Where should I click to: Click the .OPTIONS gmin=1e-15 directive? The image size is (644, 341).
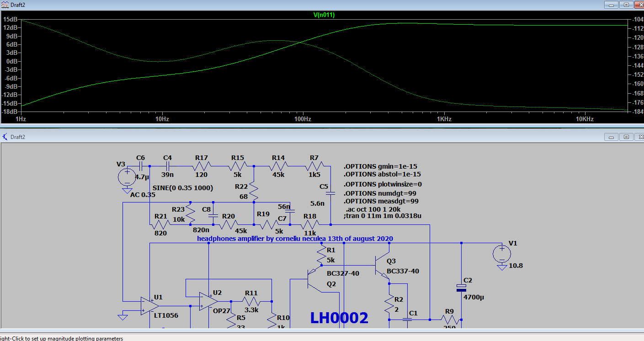tap(380, 167)
